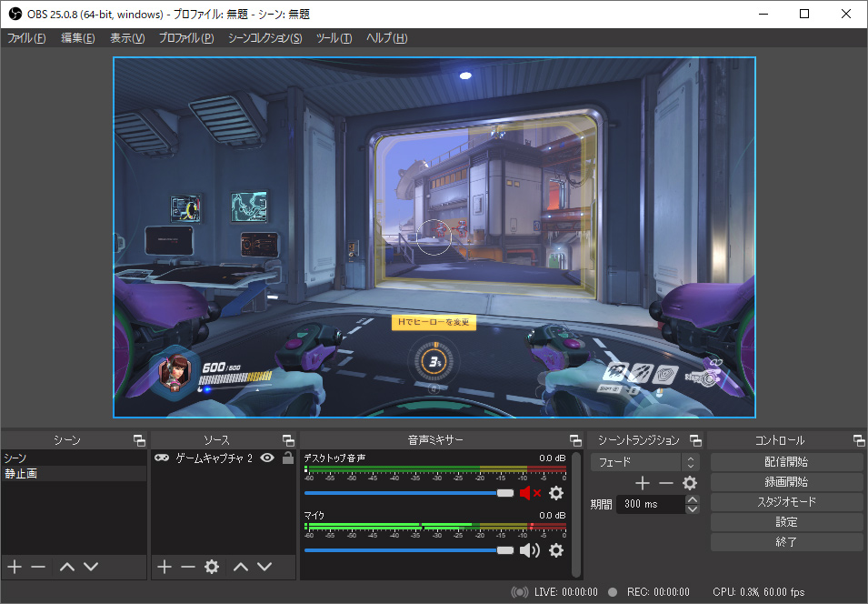This screenshot has height=604, width=868.
Task: Click the 録画開始 button
Action: pos(786,482)
